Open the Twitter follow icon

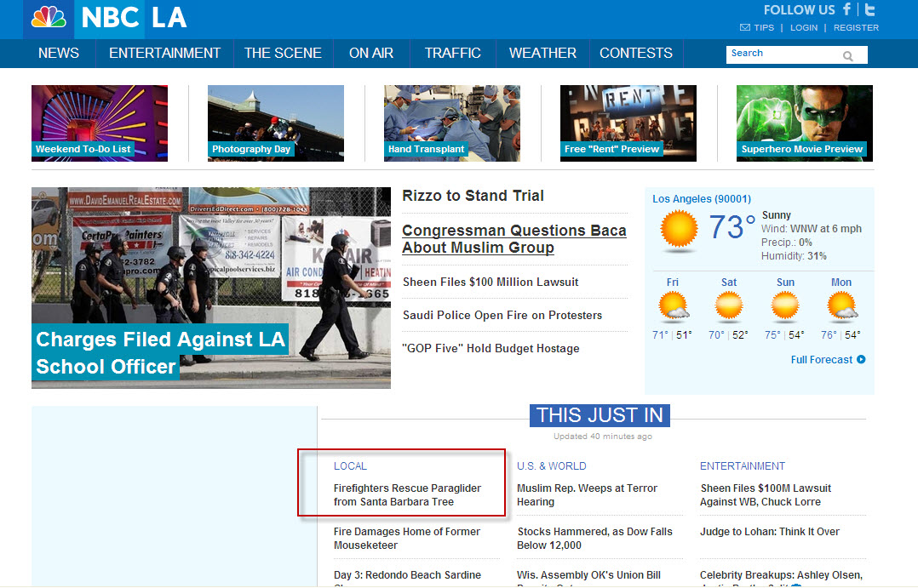tap(869, 9)
